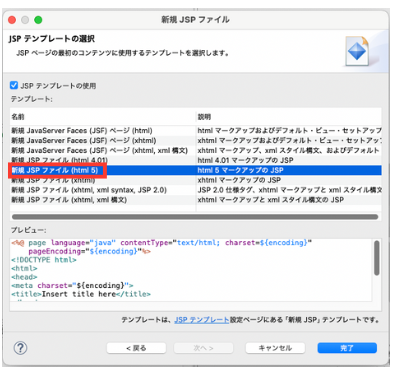Image resolution: width=396 pixels, height=370 pixels.
Task: Open the JSP テンプレート settings link
Action: (x=202, y=320)
